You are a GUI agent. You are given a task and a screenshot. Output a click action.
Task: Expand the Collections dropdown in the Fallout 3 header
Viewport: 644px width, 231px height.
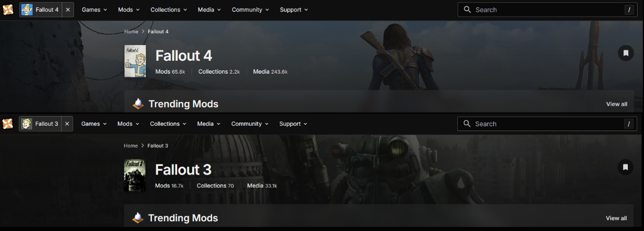coord(168,124)
